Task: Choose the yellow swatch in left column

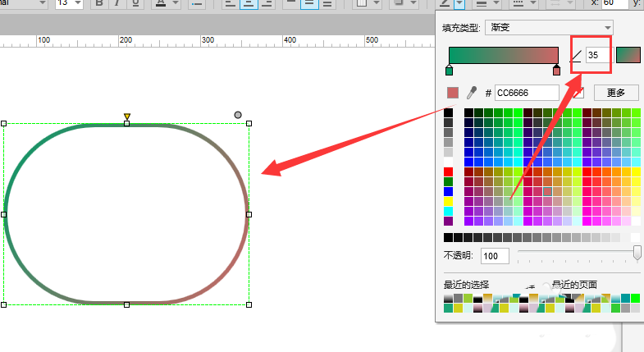Action: click(449, 201)
